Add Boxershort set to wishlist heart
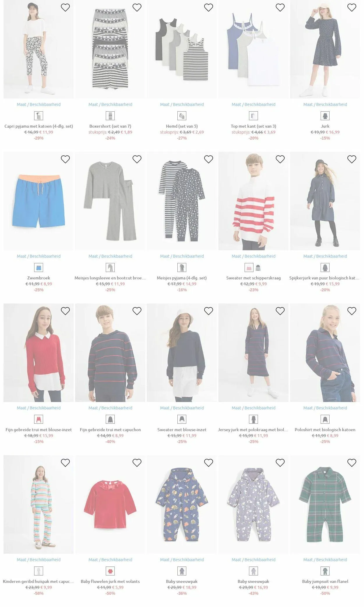 (x=137, y=8)
